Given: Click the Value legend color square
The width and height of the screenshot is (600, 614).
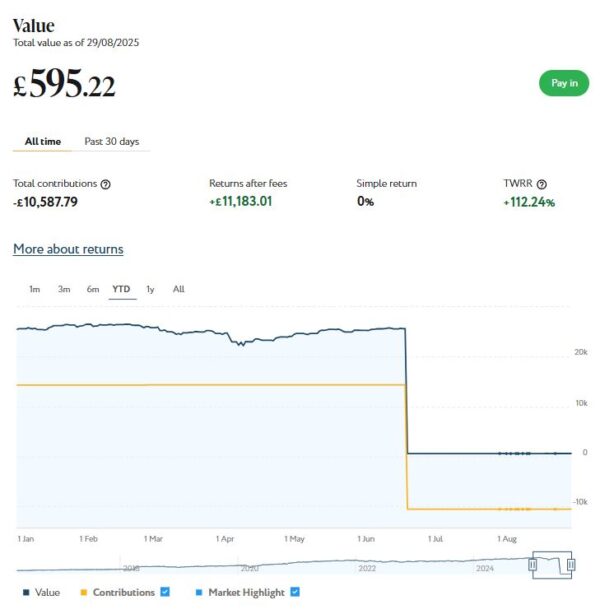Looking at the screenshot, I should pos(25,592).
